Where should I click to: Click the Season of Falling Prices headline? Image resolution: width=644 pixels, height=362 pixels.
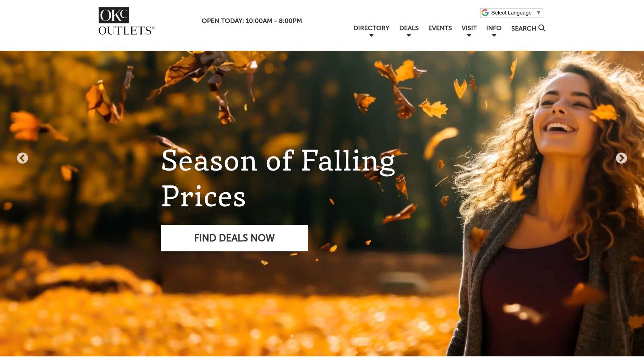click(x=278, y=178)
